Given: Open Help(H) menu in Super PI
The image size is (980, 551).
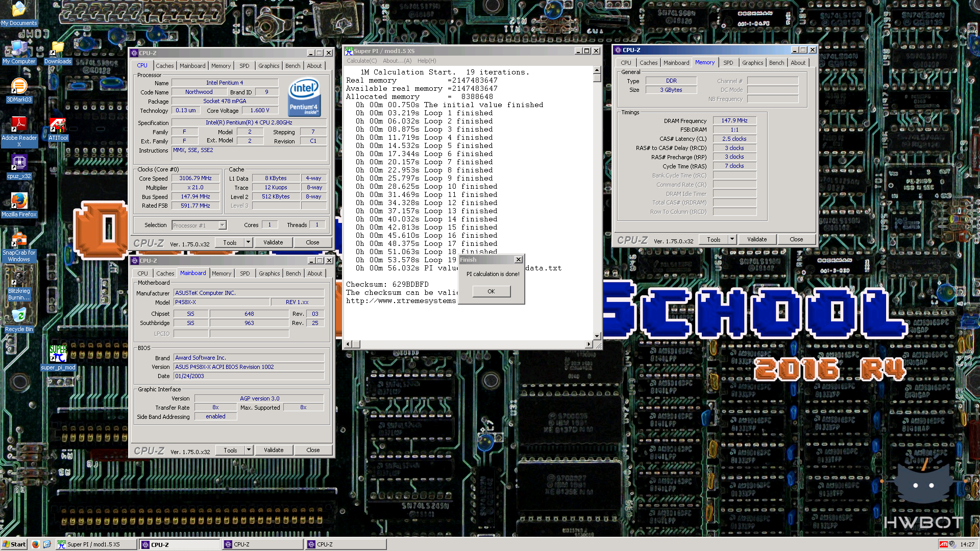Looking at the screenshot, I should pyautogui.click(x=426, y=61).
